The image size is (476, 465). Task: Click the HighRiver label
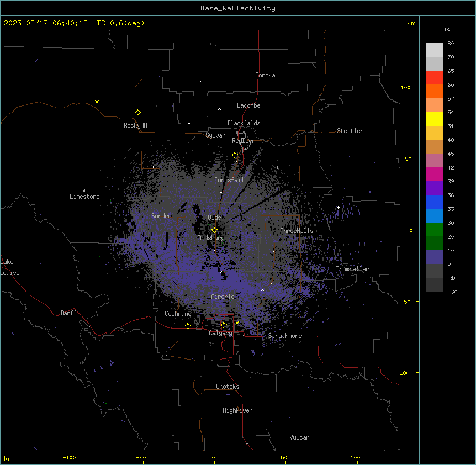(237, 410)
